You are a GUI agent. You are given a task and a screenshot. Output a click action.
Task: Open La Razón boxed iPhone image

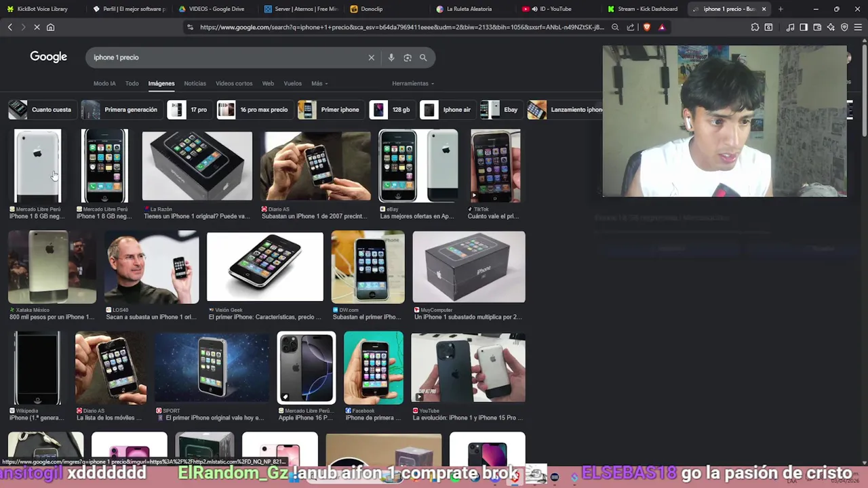pos(197,166)
